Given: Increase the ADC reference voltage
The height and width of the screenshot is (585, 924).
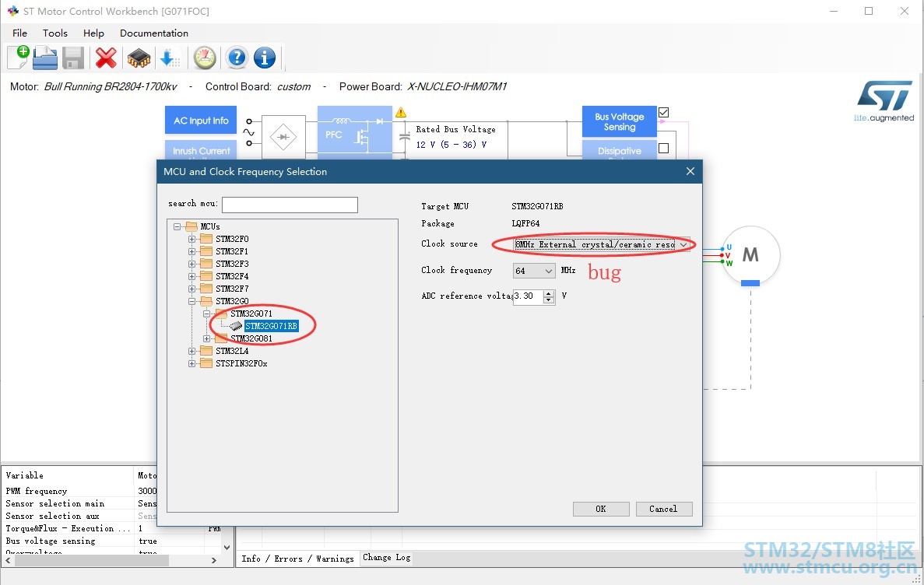Looking at the screenshot, I should click(x=549, y=292).
